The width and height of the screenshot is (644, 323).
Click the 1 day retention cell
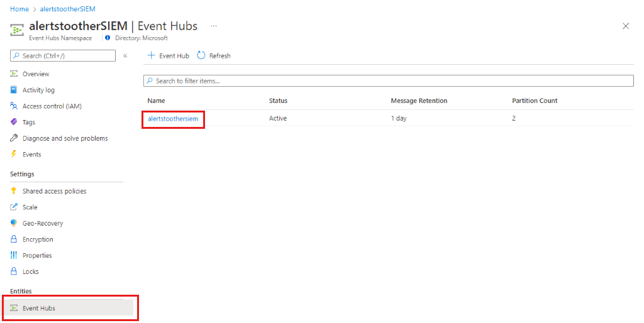click(398, 118)
